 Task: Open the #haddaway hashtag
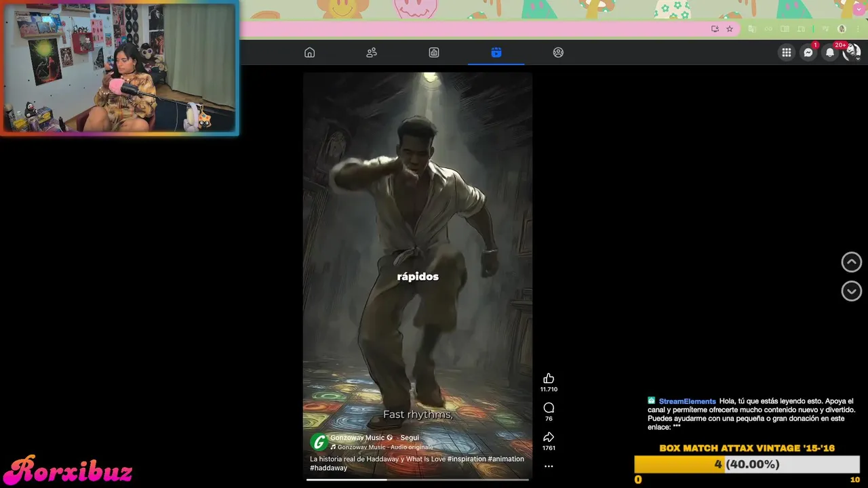(329, 468)
